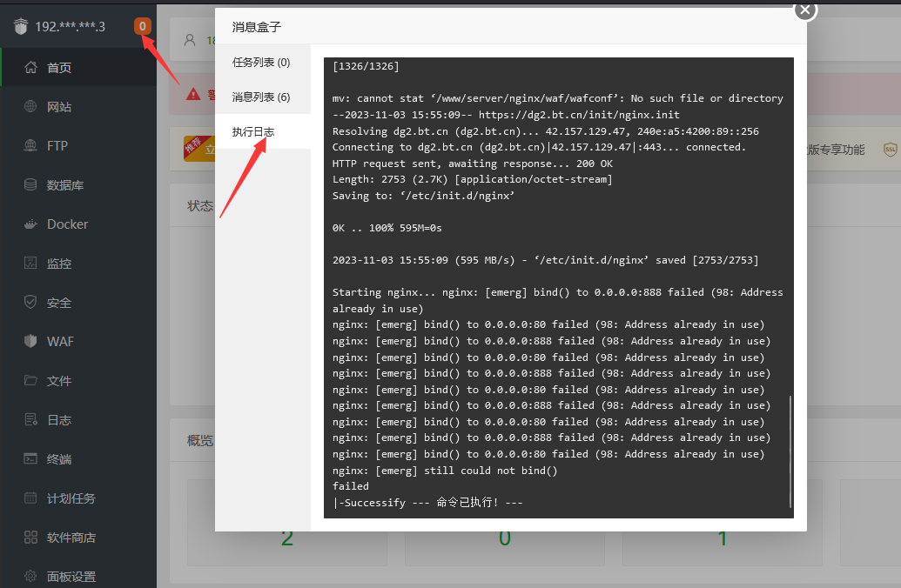
Task: Click the green number 2 overview card
Action: click(286, 538)
